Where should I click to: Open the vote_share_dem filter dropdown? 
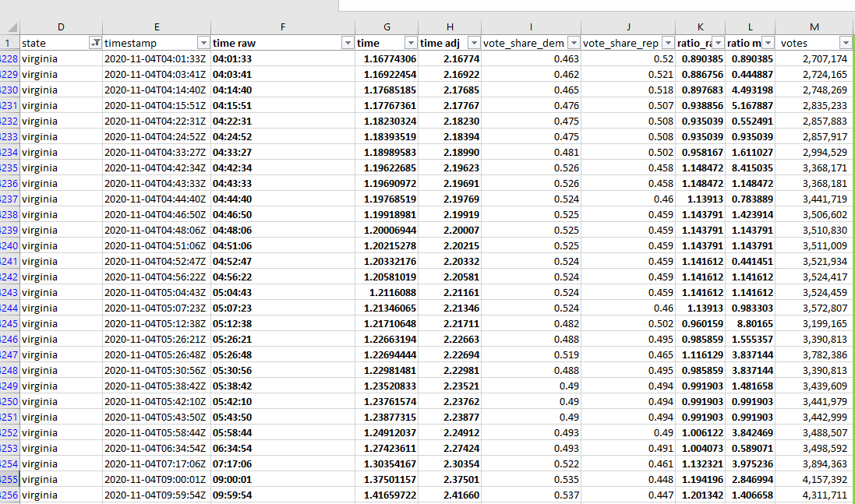click(x=574, y=43)
